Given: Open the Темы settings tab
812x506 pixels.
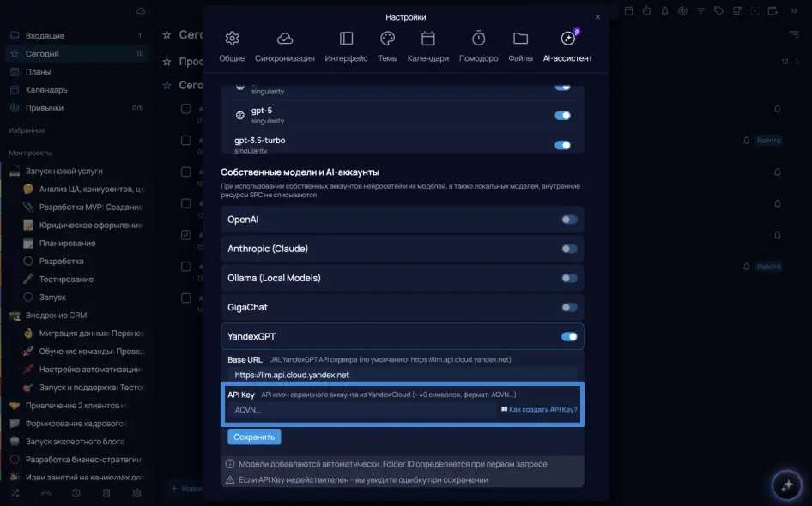Looking at the screenshot, I should click(x=387, y=46).
